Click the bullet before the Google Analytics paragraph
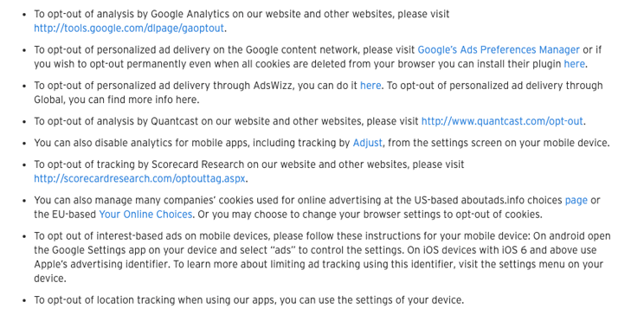Screen dimensions: 644x315 [24, 15]
